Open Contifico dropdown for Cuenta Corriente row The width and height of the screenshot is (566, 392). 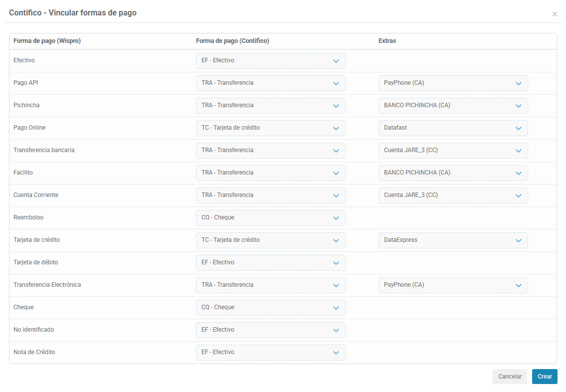click(x=271, y=196)
